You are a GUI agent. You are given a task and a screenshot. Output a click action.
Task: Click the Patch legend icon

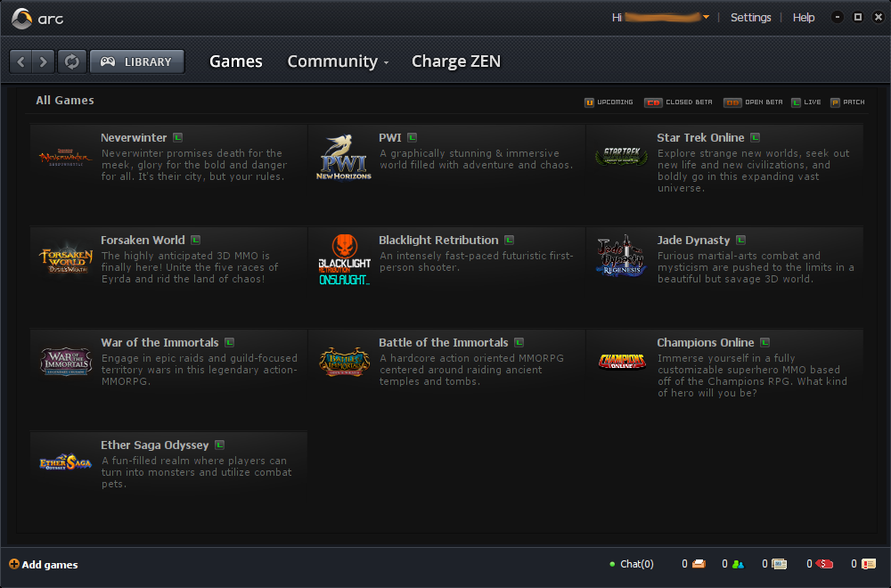click(x=836, y=102)
